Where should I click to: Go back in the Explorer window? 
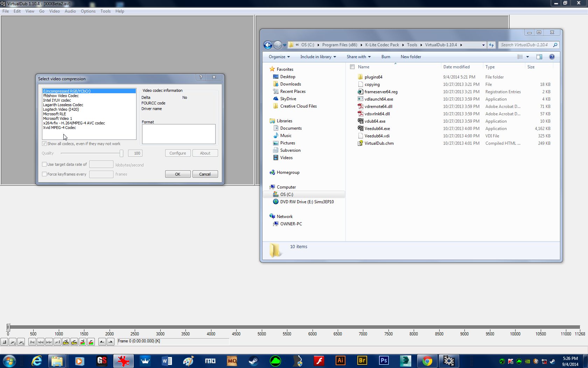[268, 45]
